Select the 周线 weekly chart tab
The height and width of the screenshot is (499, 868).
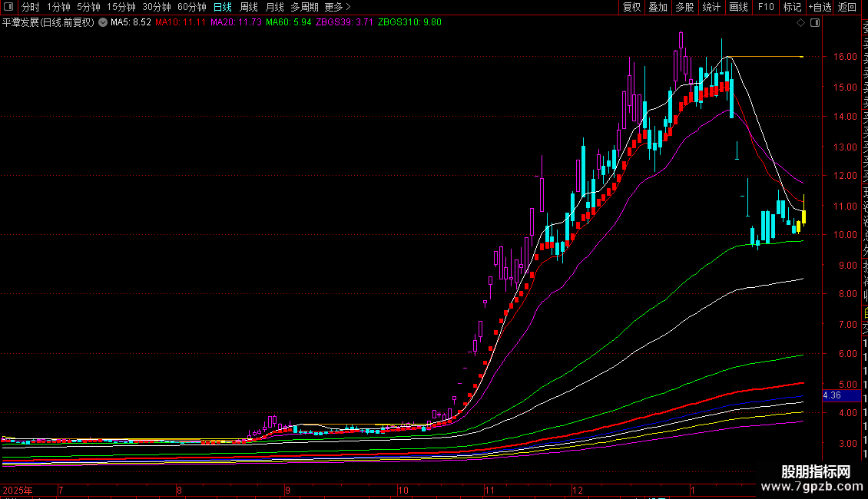249,8
